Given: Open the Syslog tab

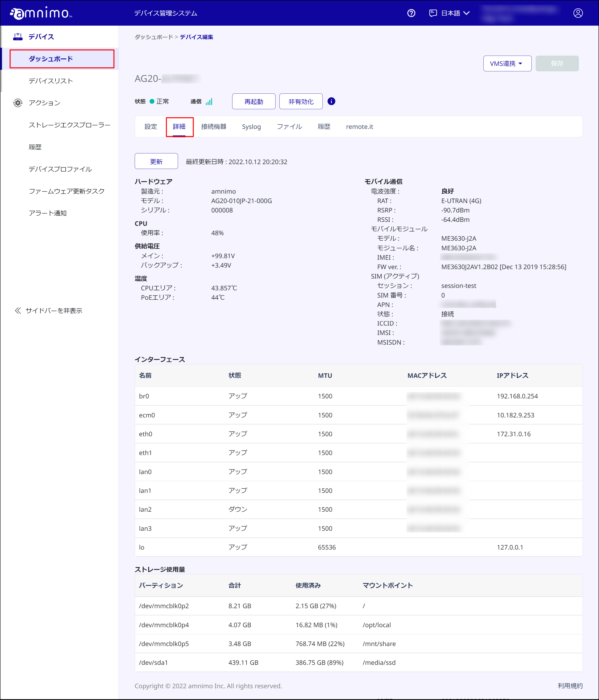Looking at the screenshot, I should 251,127.
